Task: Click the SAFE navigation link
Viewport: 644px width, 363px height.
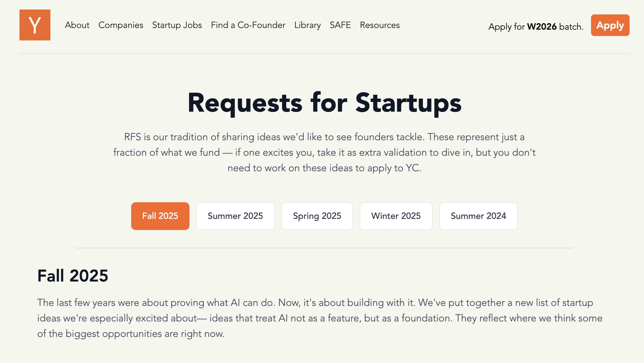Action: [x=340, y=25]
